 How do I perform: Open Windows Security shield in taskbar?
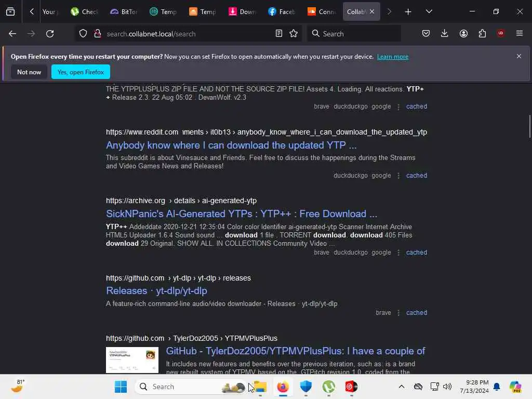click(305, 387)
